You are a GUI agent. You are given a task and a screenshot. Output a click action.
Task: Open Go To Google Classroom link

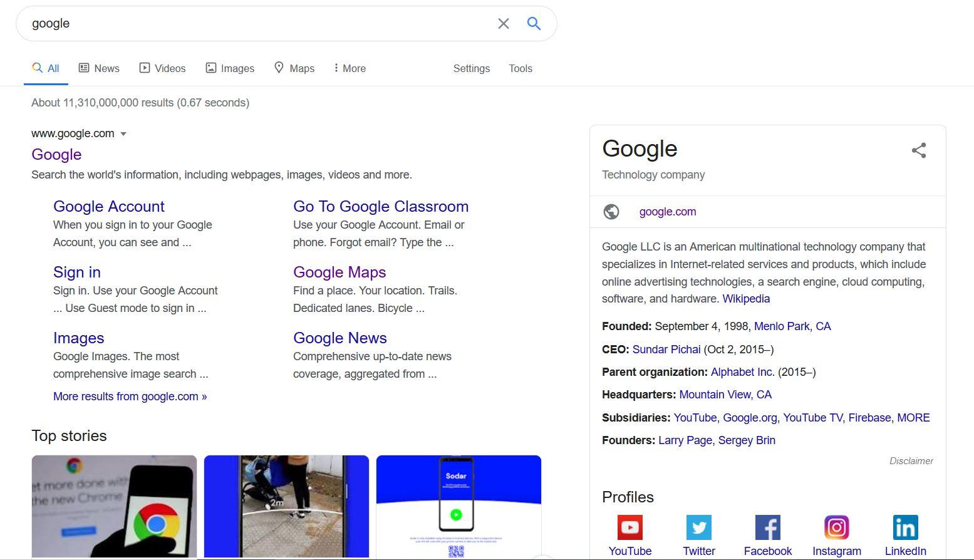381,206
